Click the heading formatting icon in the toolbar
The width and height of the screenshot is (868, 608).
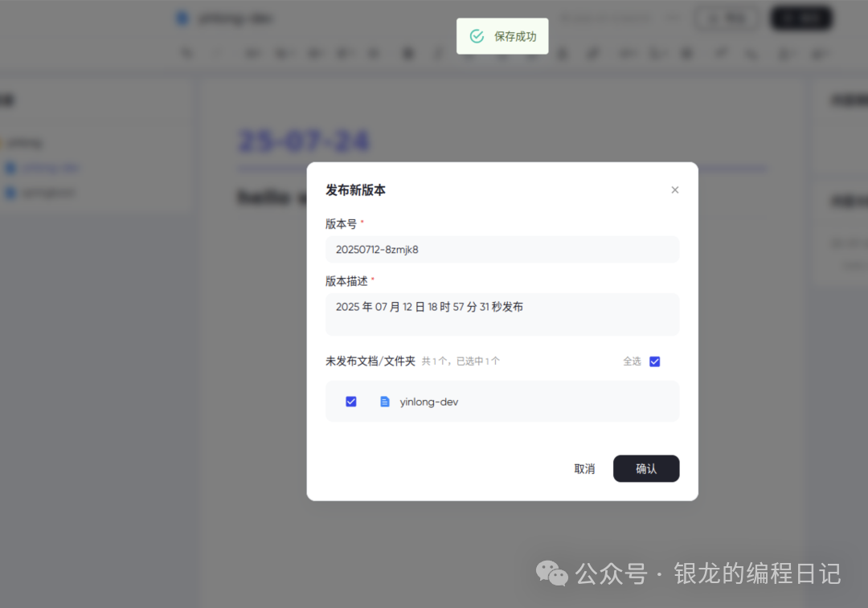(252, 53)
